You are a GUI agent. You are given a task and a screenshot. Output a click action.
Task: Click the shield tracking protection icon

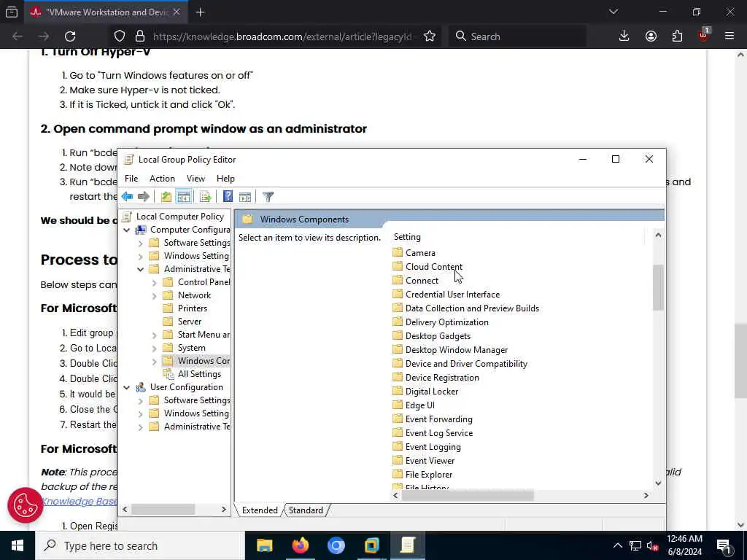(x=120, y=36)
